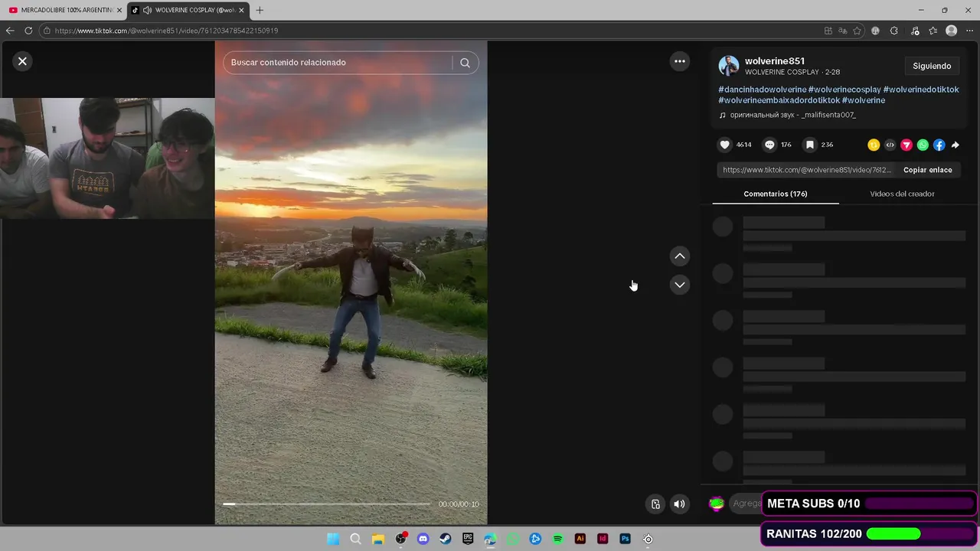Open Adobe InDesign from taskbar
This screenshot has height=551, width=980.
tap(603, 539)
